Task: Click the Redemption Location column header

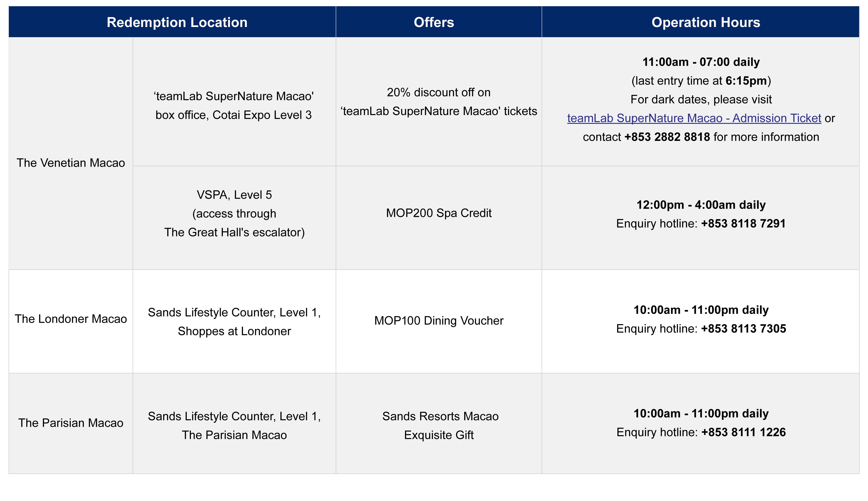Action: [177, 22]
